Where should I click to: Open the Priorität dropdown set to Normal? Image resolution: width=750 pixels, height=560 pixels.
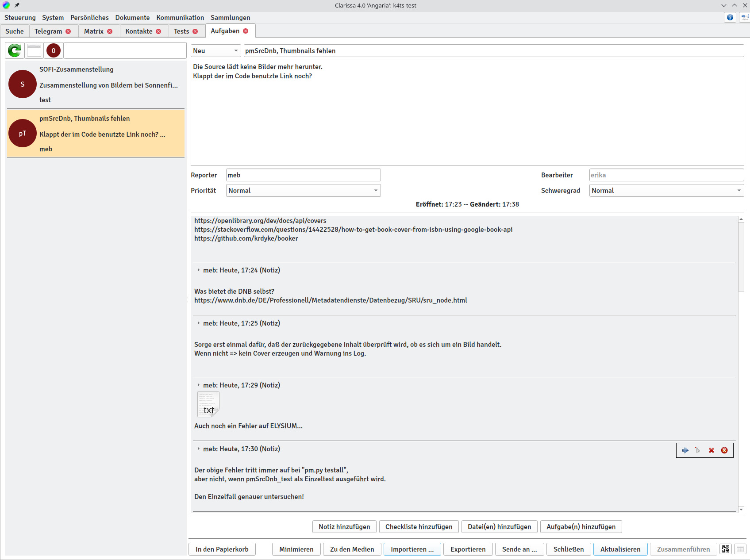click(304, 191)
